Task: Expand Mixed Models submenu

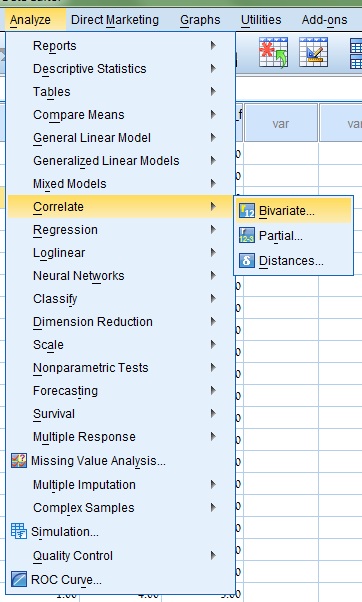Action: [121, 184]
